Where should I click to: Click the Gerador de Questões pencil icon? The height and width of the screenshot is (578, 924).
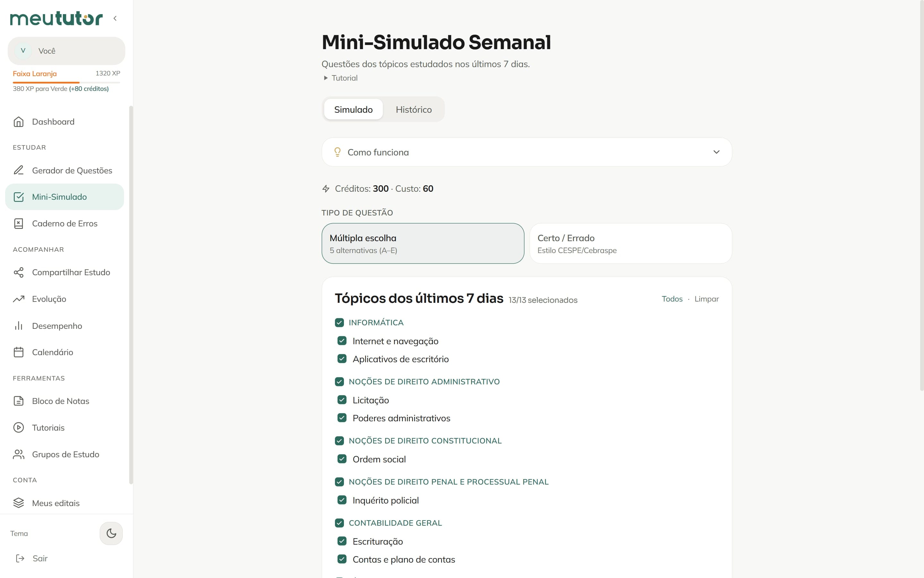point(19,170)
